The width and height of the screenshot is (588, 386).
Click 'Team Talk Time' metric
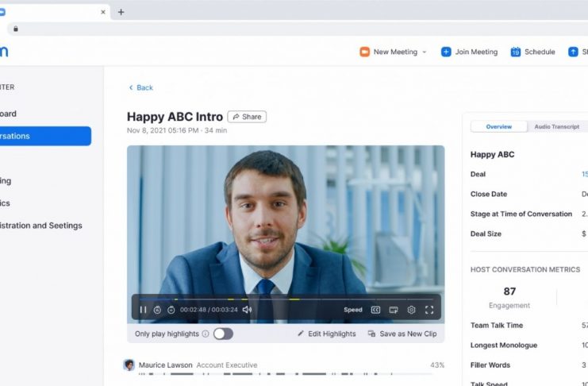pyautogui.click(x=497, y=326)
